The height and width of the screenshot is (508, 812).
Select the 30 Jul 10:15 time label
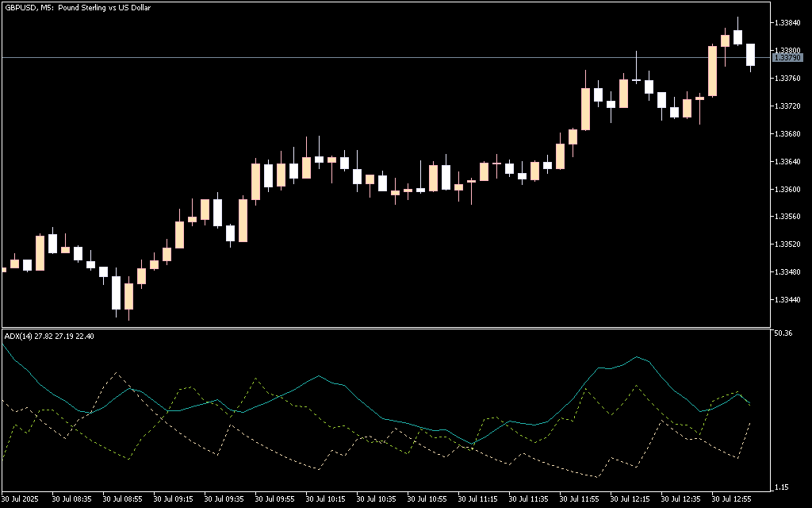326,500
